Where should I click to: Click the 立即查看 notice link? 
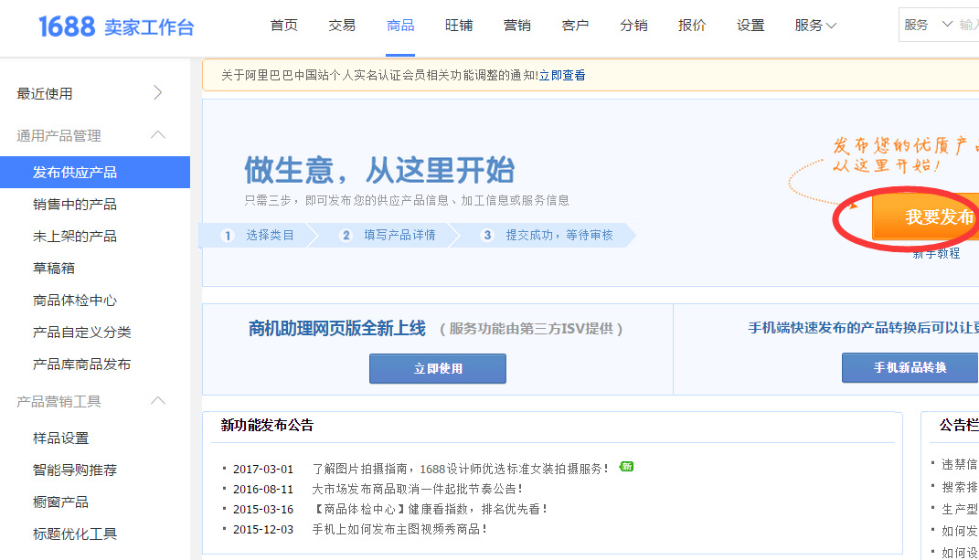[x=562, y=76]
